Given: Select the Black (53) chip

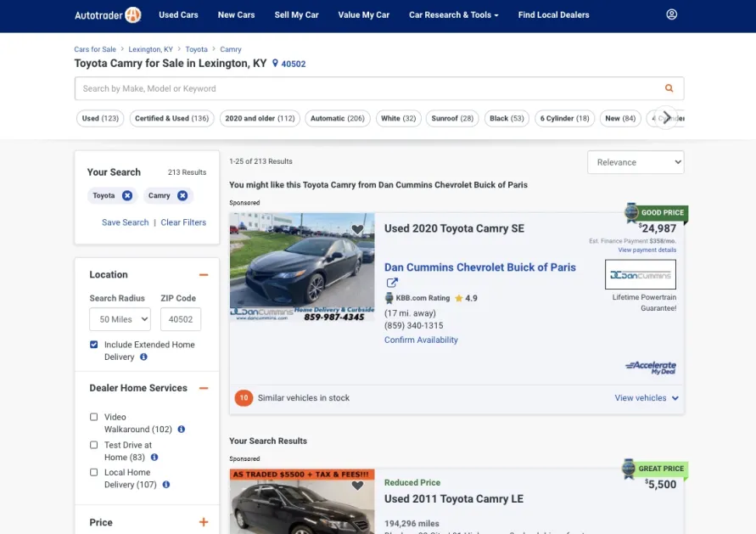Looking at the screenshot, I should (507, 118).
